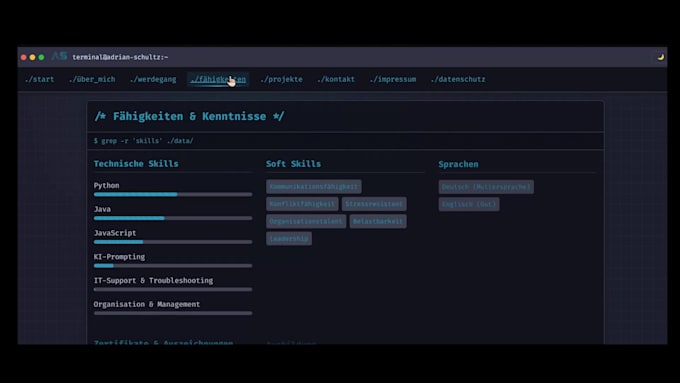Click the IT-Support & Troubleshooting progress bar
680x383 pixels.
coord(173,289)
